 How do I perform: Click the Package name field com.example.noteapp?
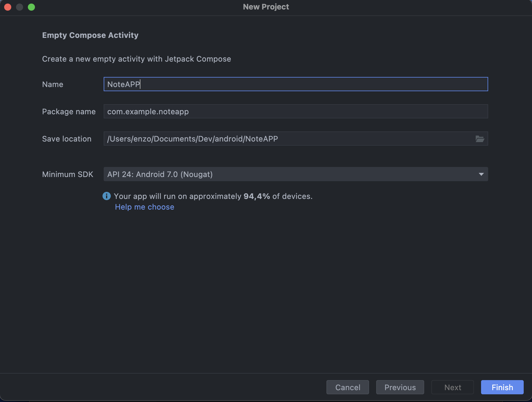(x=296, y=111)
